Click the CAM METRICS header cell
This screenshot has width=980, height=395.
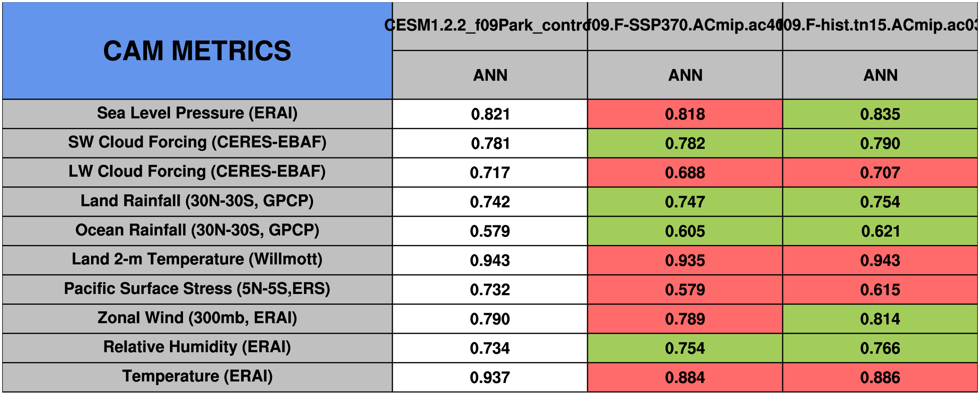pos(197,51)
